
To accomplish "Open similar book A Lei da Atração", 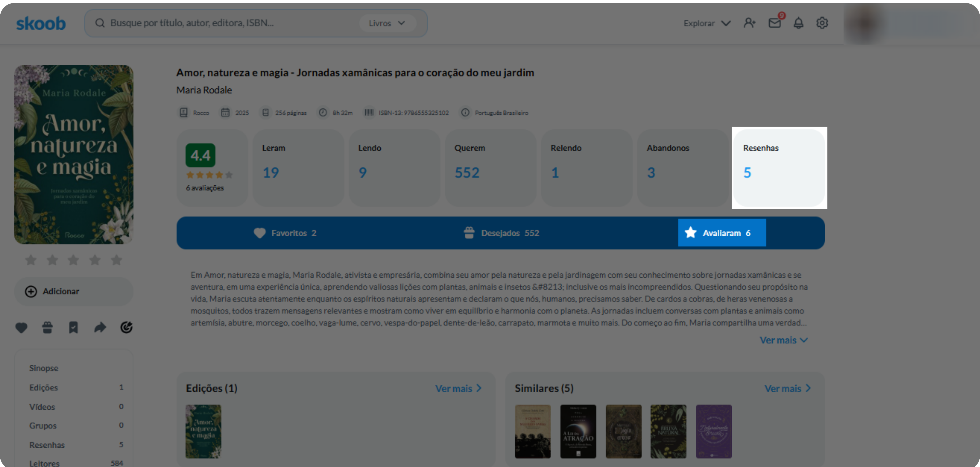I will coord(578,431).
